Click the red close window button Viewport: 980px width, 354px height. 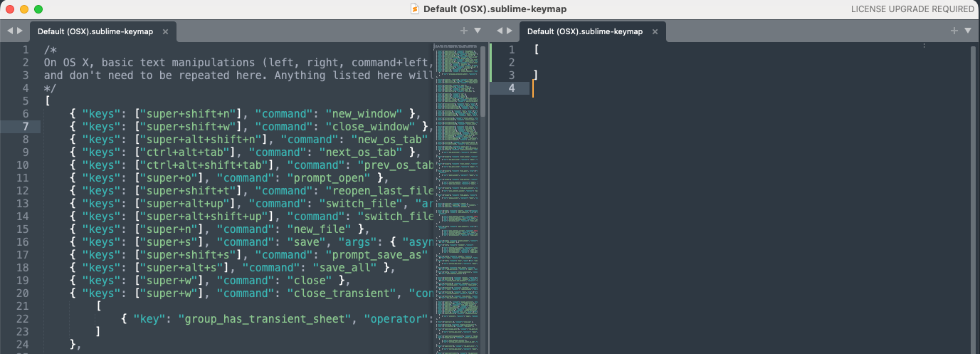[10, 9]
